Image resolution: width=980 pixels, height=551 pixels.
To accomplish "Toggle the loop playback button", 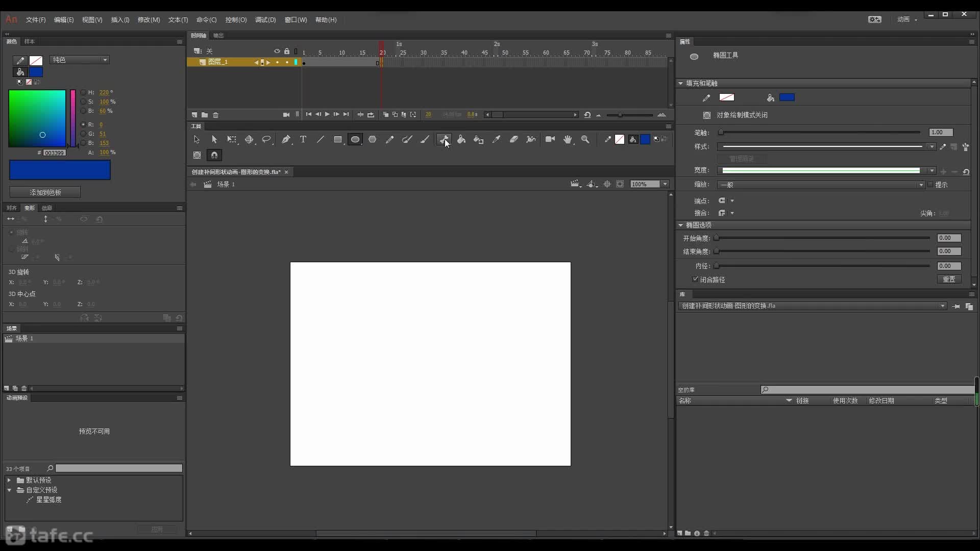I will point(371,115).
